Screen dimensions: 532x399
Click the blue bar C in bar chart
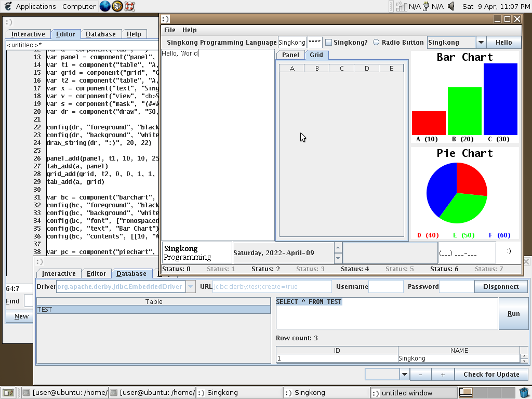tap(500, 99)
